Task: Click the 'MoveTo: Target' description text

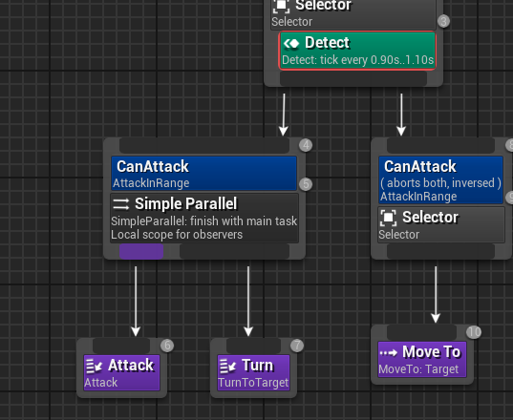Action: tap(418, 369)
